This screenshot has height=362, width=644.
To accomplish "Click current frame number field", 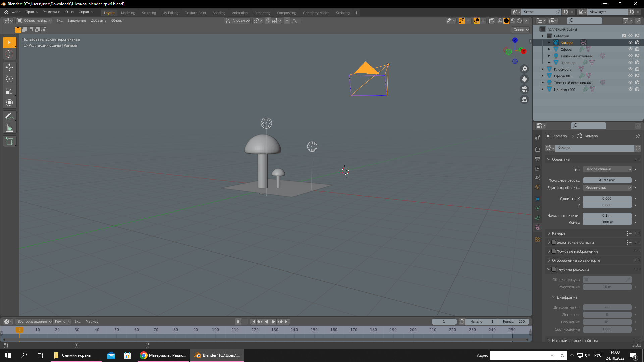I will [x=444, y=322].
